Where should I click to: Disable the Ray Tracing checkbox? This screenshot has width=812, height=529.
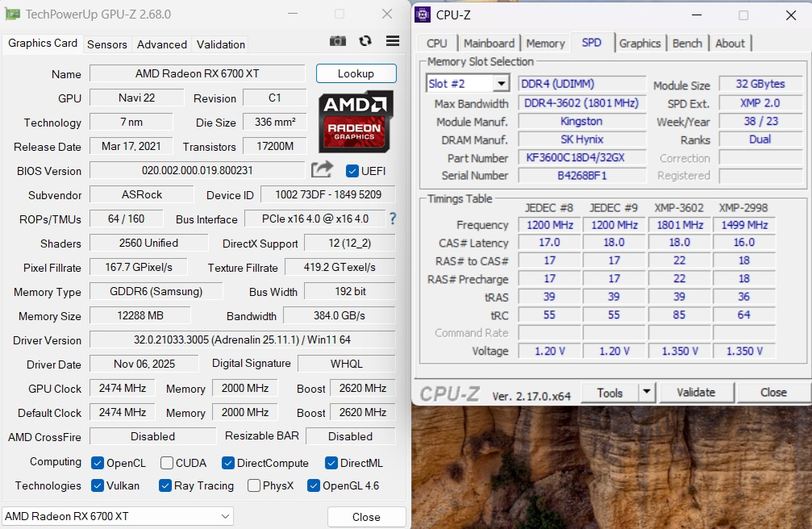(166, 485)
